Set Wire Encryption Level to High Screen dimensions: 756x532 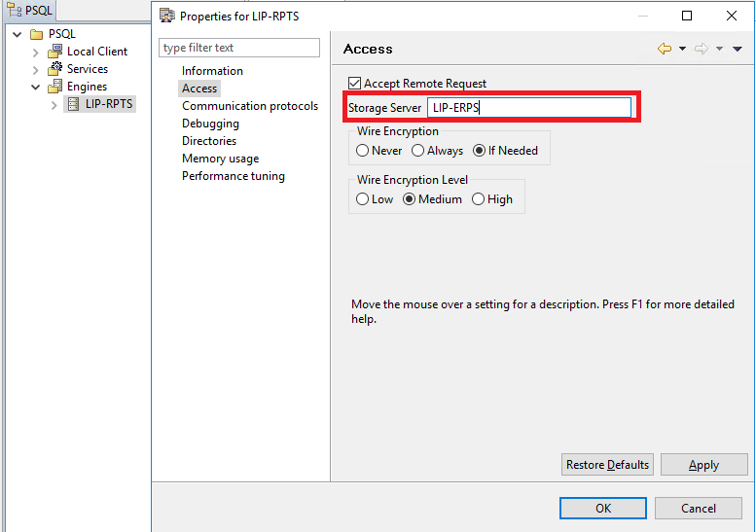coord(478,199)
